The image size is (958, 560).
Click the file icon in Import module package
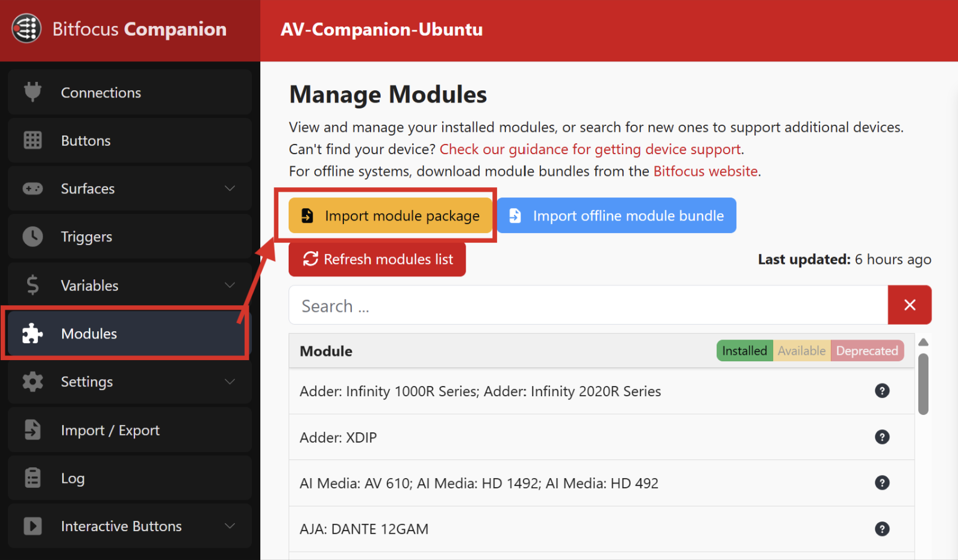tap(307, 216)
